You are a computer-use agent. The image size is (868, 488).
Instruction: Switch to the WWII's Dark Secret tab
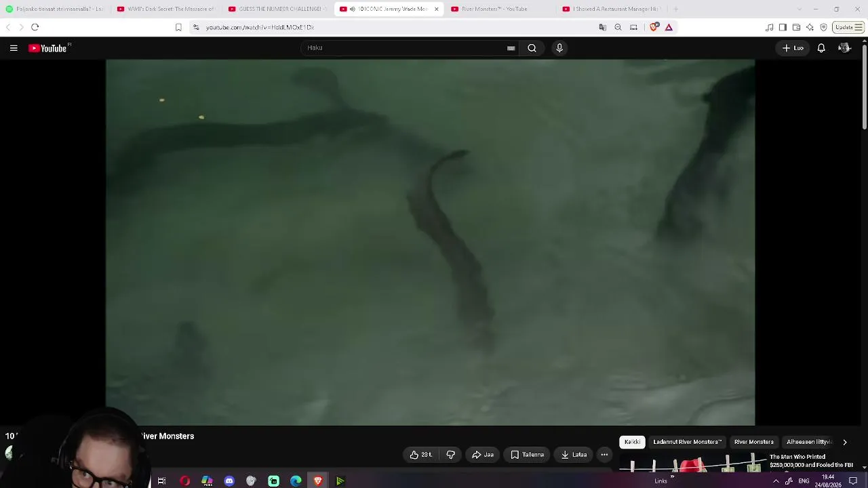click(x=166, y=9)
